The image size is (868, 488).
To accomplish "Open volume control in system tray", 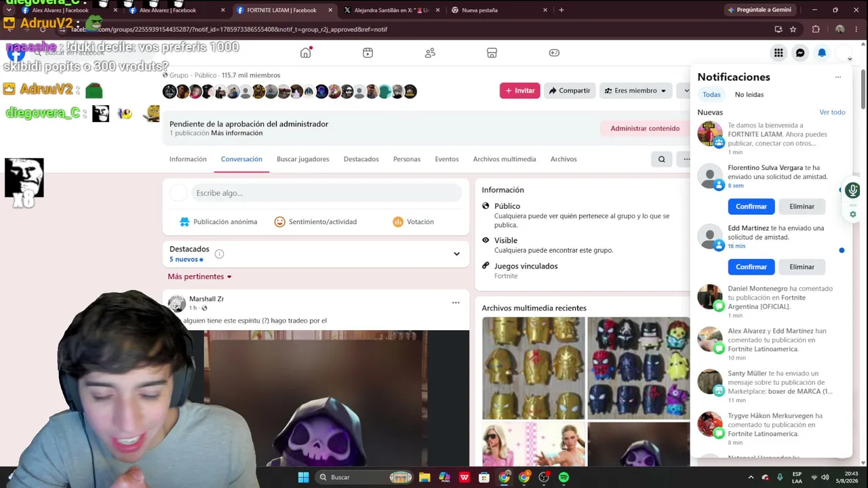I will pos(827,477).
